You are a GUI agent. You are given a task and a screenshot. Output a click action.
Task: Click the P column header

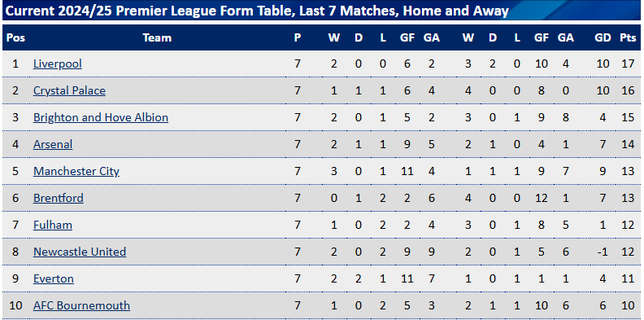click(x=298, y=37)
